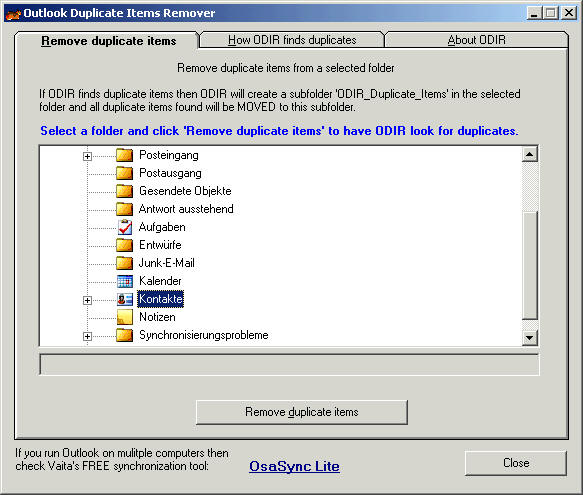Click the folder list scroll up arrow
This screenshot has width=583, height=495.
click(530, 154)
